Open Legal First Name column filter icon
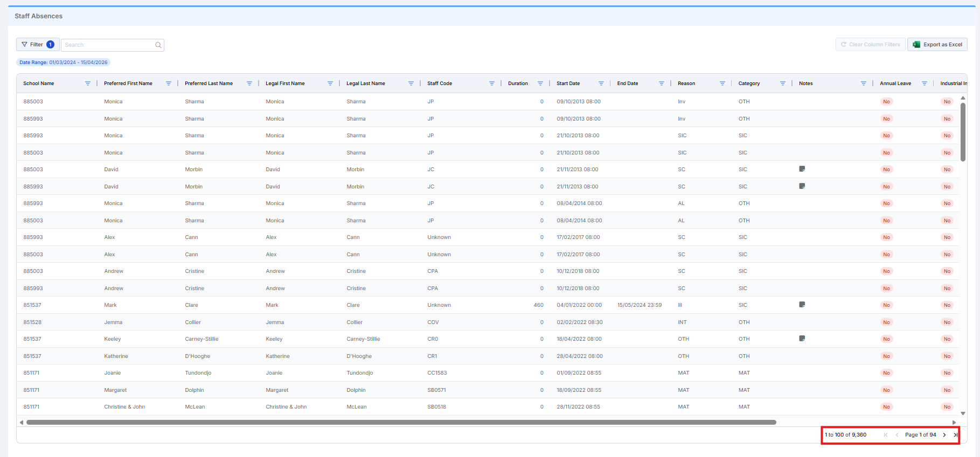The height and width of the screenshot is (457, 980). coord(330,83)
